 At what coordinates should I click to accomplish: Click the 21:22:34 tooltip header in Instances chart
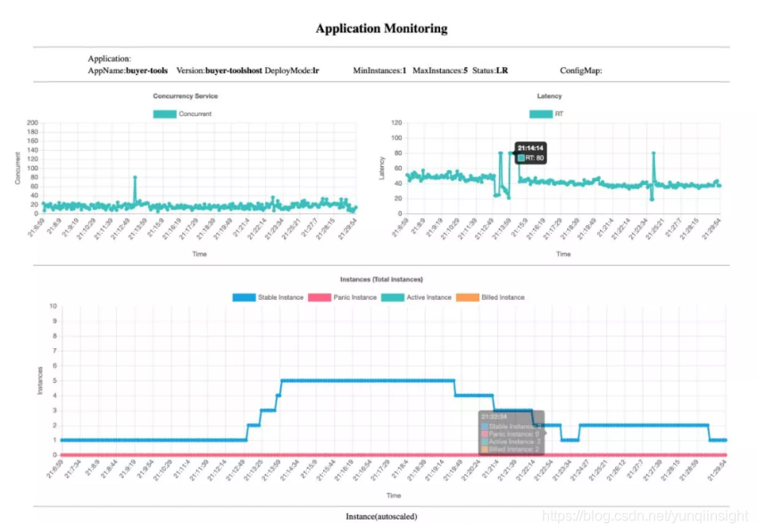click(494, 417)
